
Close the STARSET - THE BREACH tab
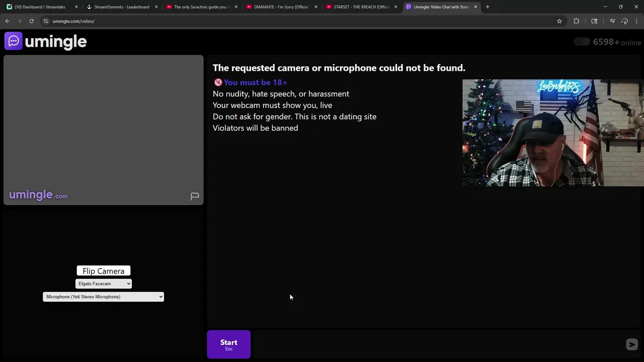coord(395,7)
